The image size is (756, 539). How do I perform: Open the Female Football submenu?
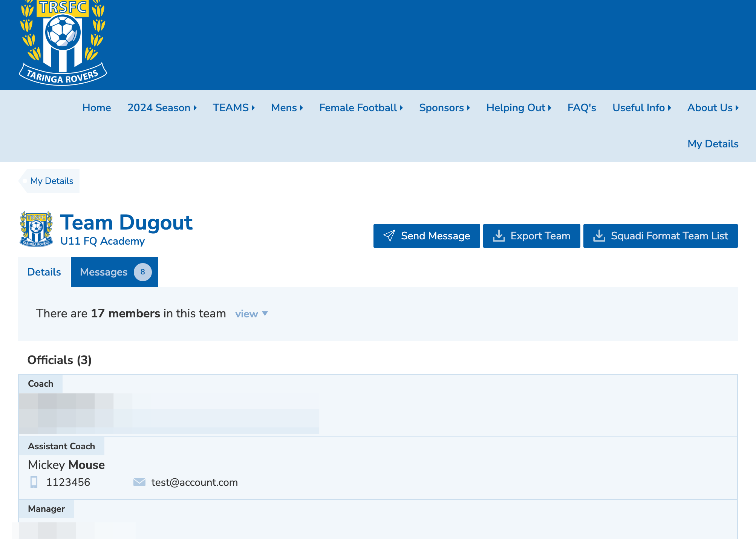361,108
